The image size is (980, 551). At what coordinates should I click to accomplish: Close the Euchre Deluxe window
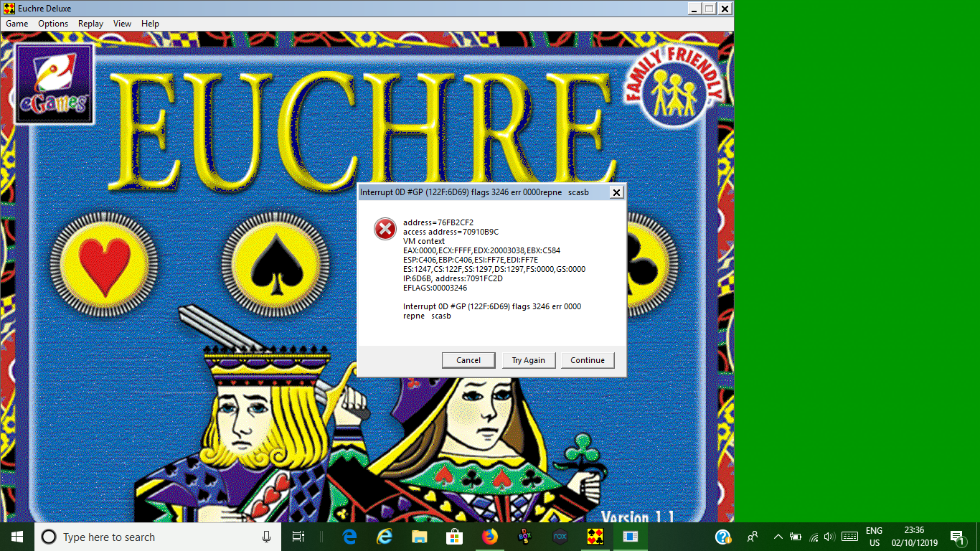pyautogui.click(x=725, y=9)
